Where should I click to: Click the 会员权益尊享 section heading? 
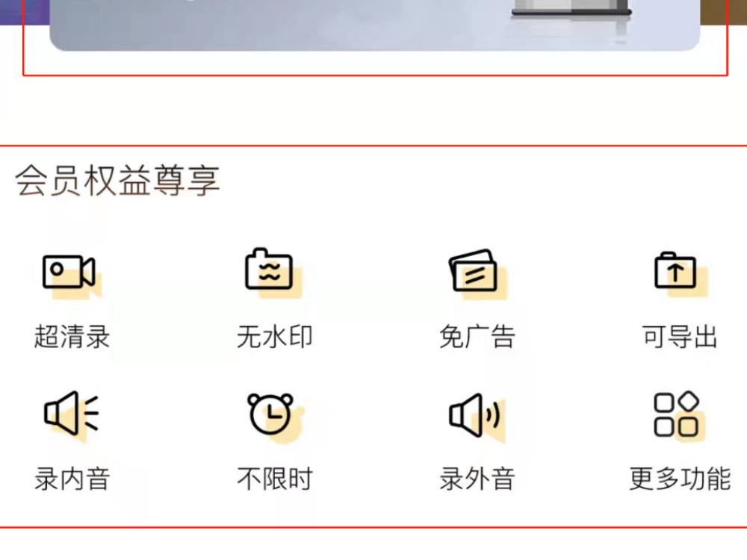pyautogui.click(x=117, y=181)
